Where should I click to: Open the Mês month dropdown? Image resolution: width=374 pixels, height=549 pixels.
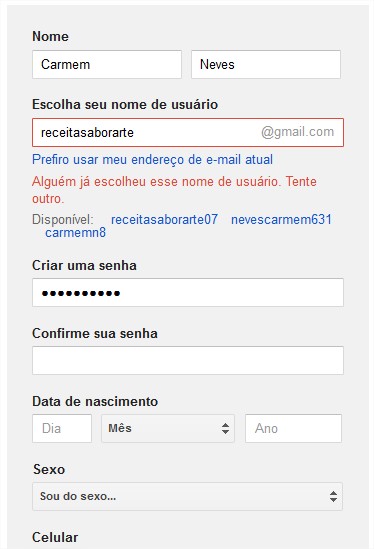(x=168, y=429)
